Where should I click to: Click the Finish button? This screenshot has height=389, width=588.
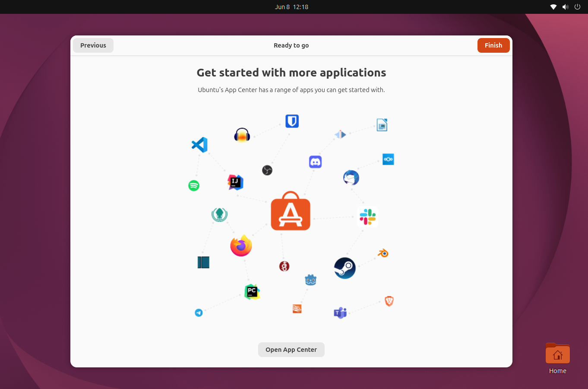click(493, 45)
